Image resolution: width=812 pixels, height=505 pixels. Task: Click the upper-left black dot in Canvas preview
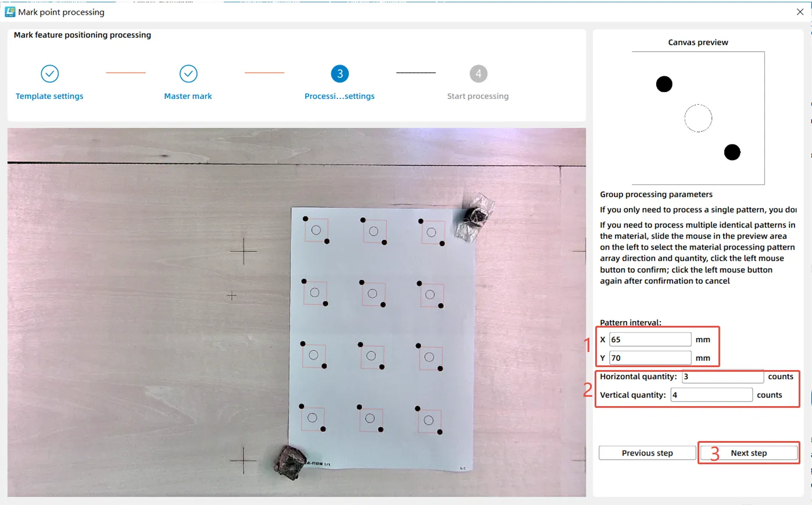[664, 84]
